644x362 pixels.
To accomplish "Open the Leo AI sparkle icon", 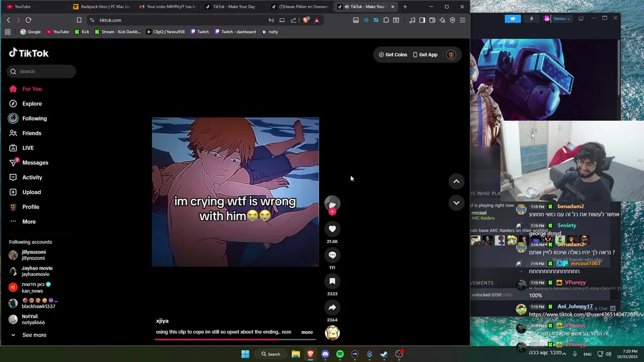I will click(x=442, y=20).
